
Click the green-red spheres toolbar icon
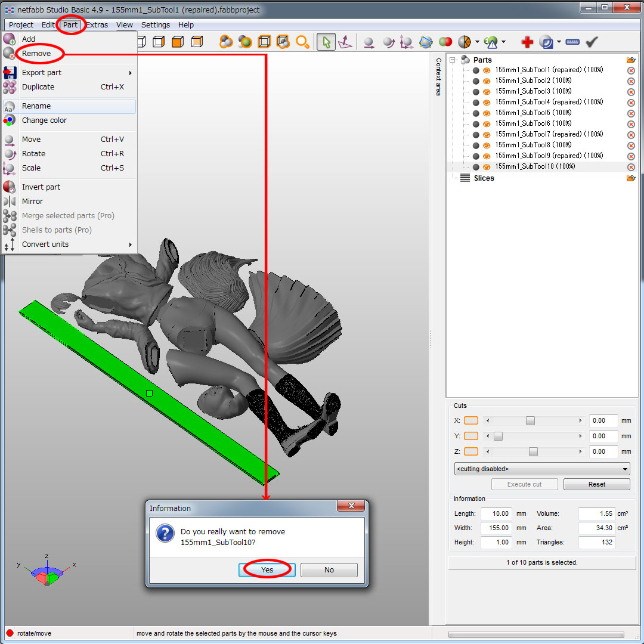[445, 42]
